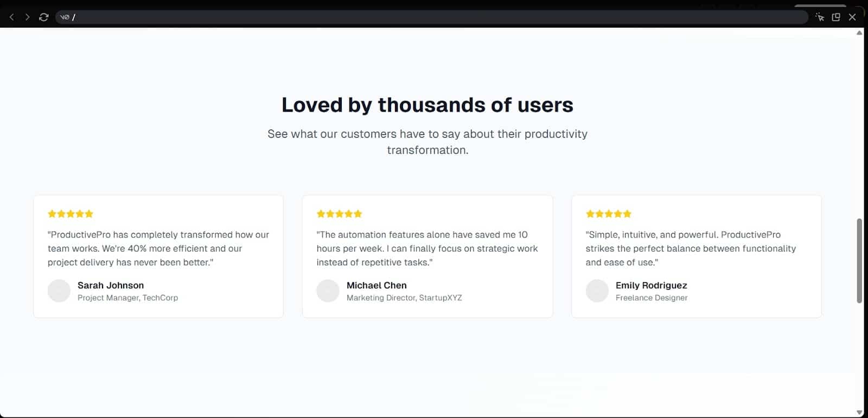The width and height of the screenshot is (868, 418).
Task: Click the Michael Chen testimonial card text
Action: tap(427, 248)
